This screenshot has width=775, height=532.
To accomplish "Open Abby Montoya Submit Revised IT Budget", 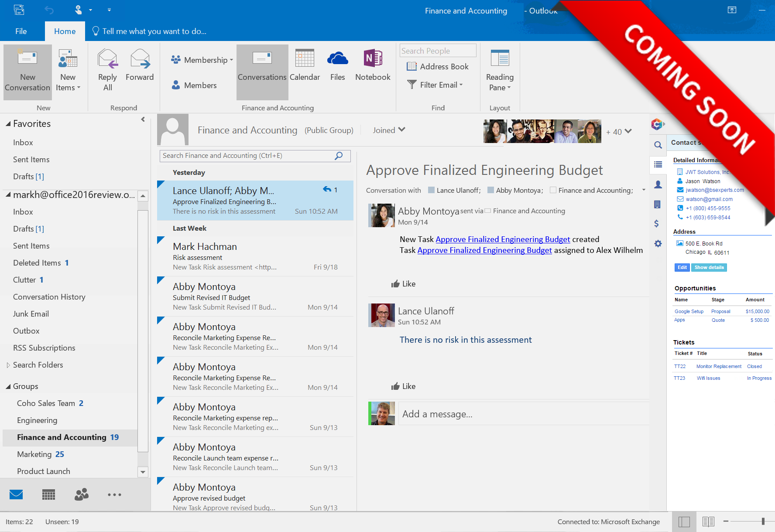I will tap(255, 297).
